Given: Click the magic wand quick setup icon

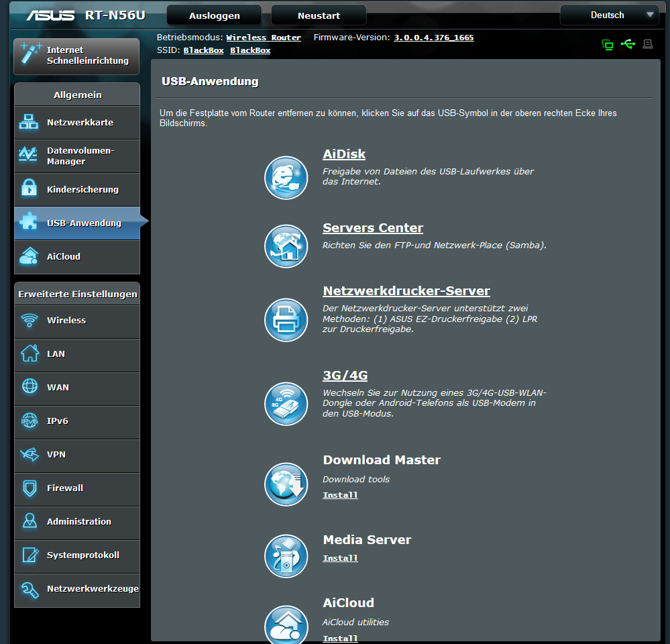Looking at the screenshot, I should [x=31, y=54].
